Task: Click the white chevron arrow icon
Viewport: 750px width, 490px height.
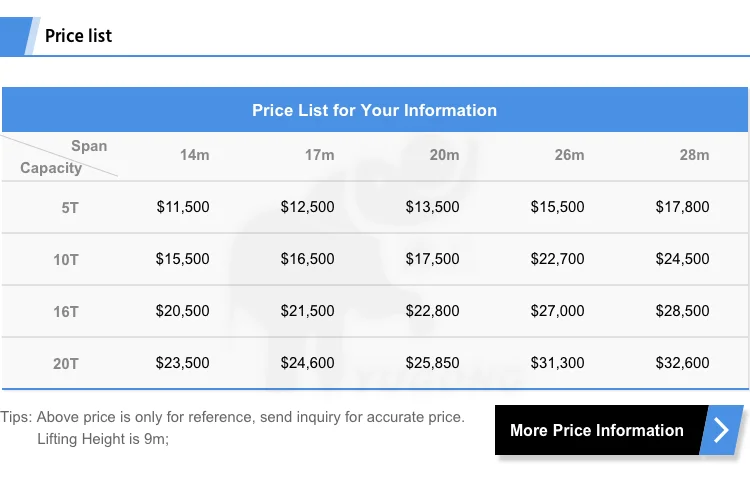Action: click(722, 431)
